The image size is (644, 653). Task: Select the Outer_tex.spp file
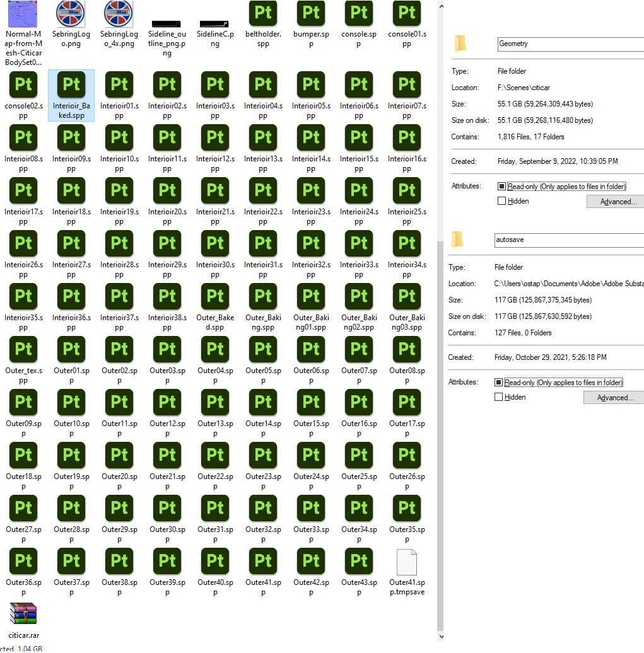point(23,360)
